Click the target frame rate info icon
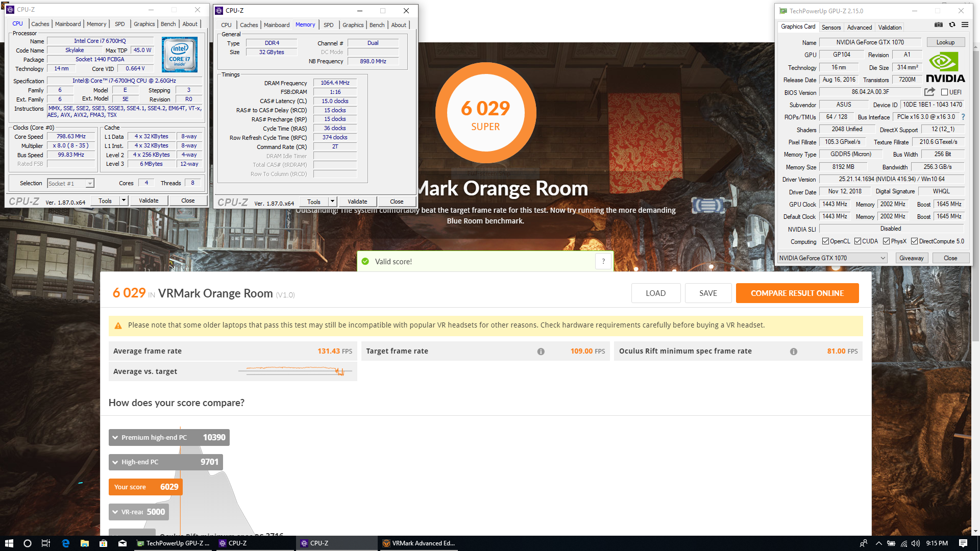 pyautogui.click(x=541, y=352)
